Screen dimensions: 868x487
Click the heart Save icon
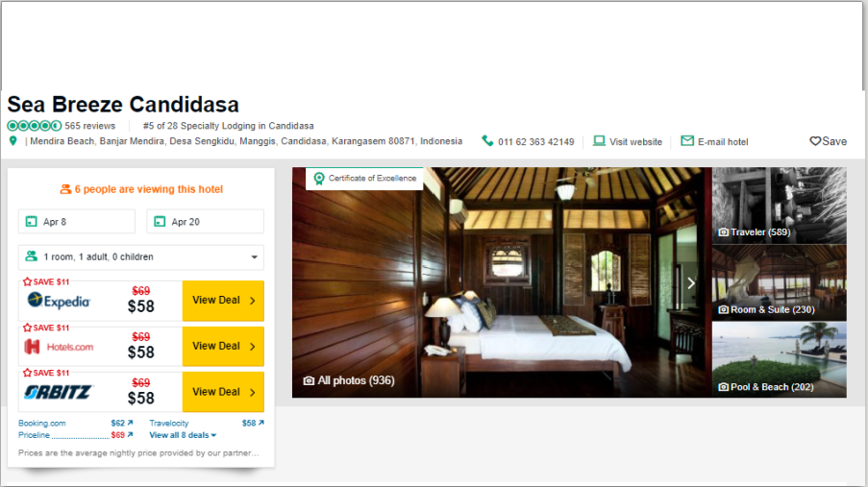[x=815, y=141]
